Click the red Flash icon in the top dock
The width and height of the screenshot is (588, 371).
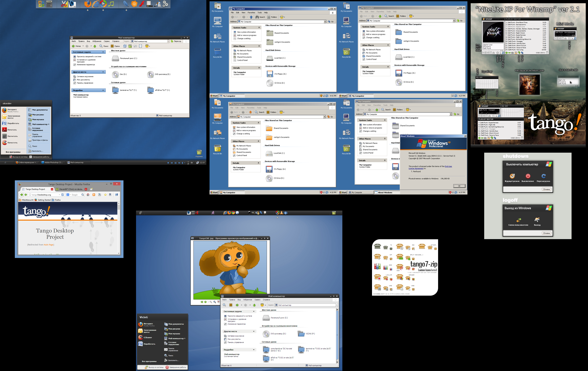(x=142, y=4)
